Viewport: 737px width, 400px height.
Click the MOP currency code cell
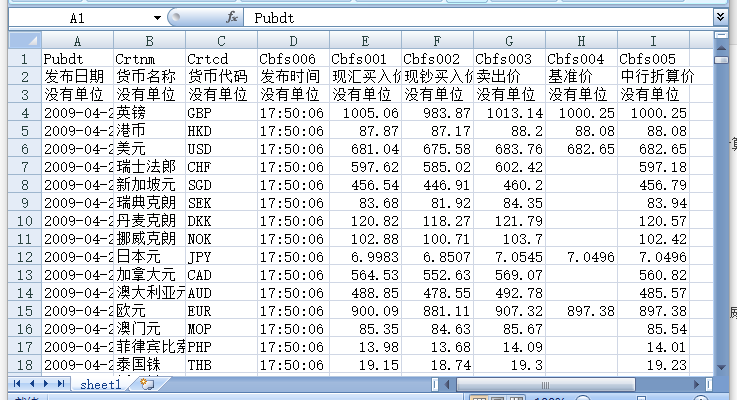pyautogui.click(x=221, y=329)
